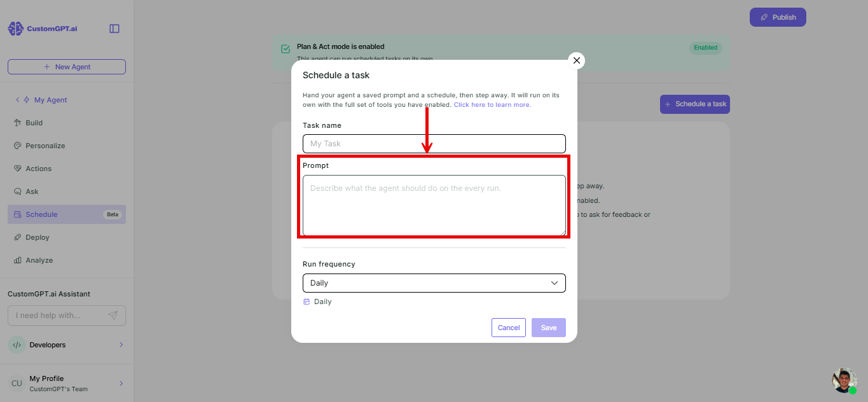Viewport: 868px width, 402px height.
Task: Click the calendar icon next to Daily
Action: [307, 301]
